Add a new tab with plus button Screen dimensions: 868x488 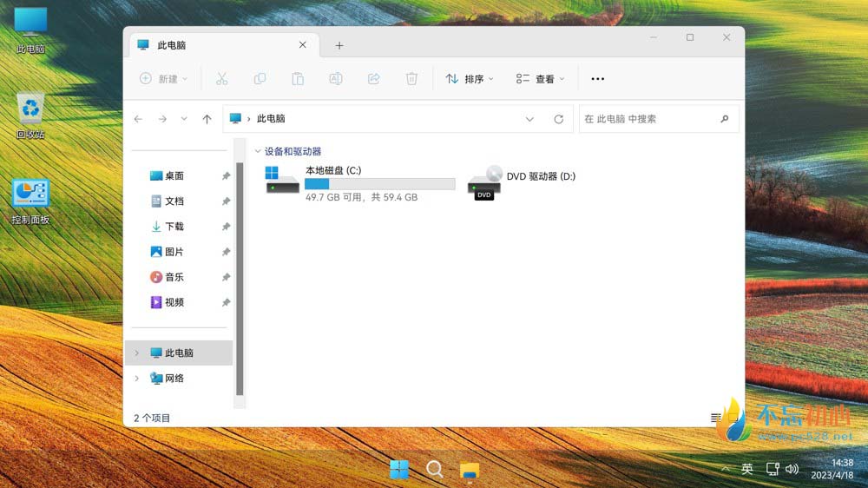(x=339, y=45)
